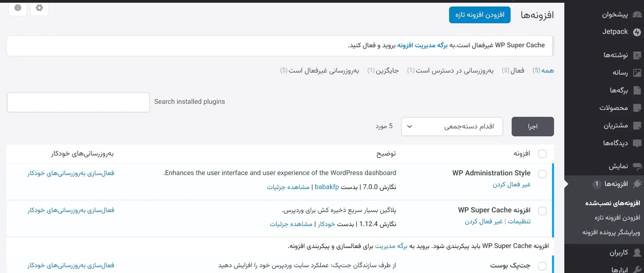Click the کاربران user icon
Screen dimensions: 644x273
point(637,252)
